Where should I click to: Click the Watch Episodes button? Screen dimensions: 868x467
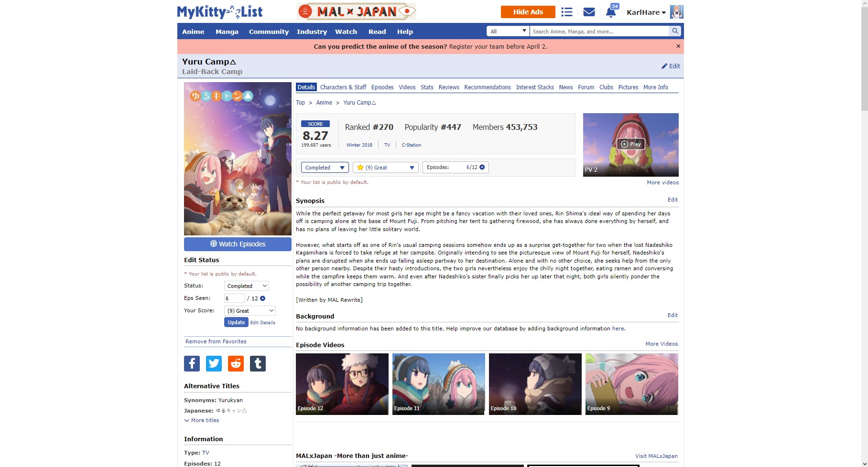(238, 244)
